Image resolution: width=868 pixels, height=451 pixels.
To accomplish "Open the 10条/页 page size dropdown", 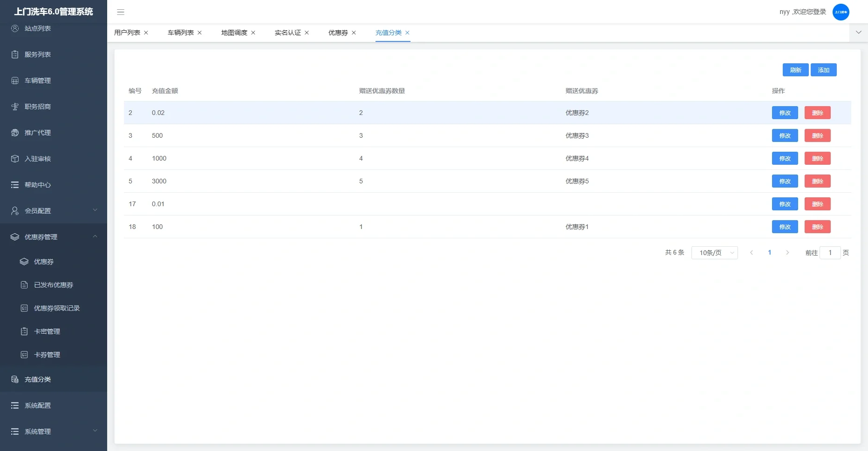I will tap(714, 253).
